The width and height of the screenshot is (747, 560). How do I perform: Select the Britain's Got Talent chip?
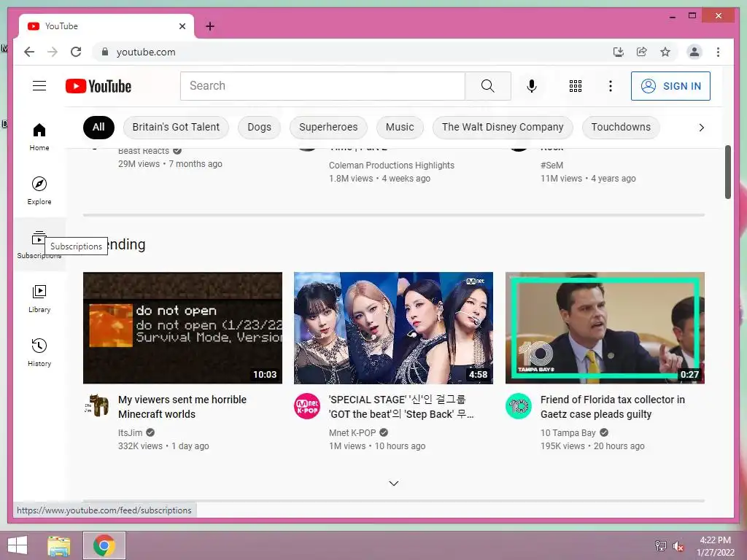click(176, 127)
